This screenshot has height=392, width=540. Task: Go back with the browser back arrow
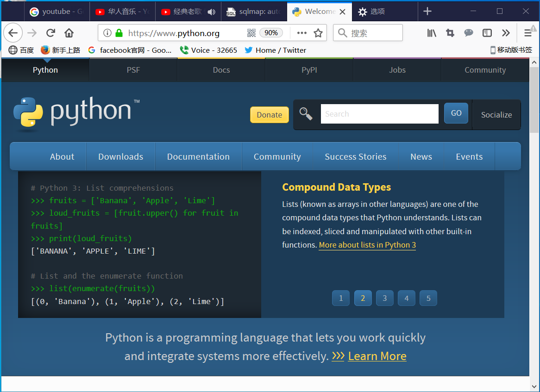[13, 33]
